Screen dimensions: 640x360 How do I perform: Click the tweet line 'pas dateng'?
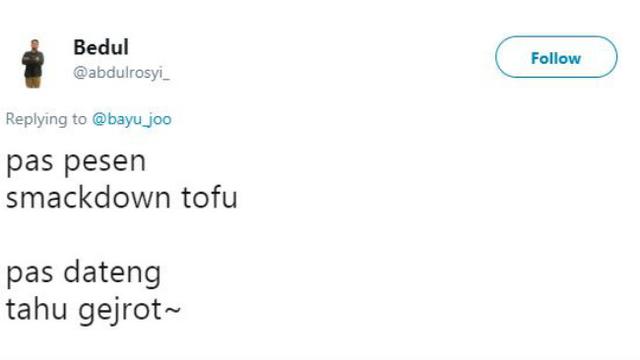pos(83,273)
